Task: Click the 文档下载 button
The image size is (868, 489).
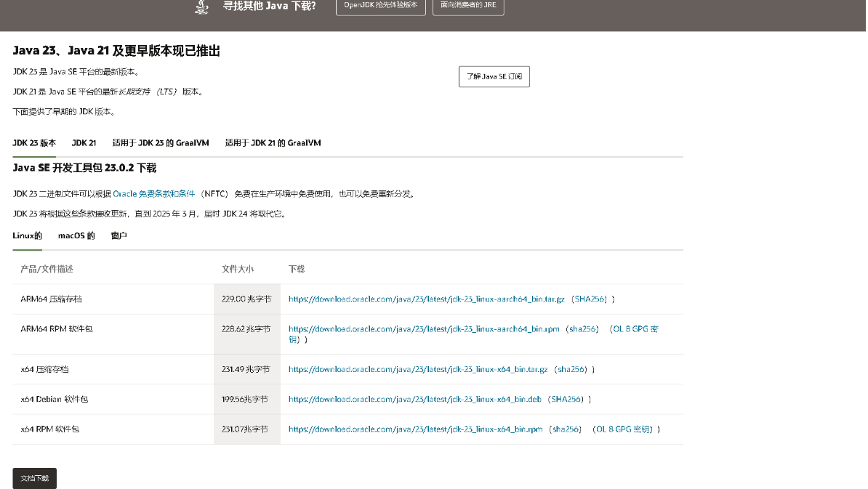Action: coord(34,478)
